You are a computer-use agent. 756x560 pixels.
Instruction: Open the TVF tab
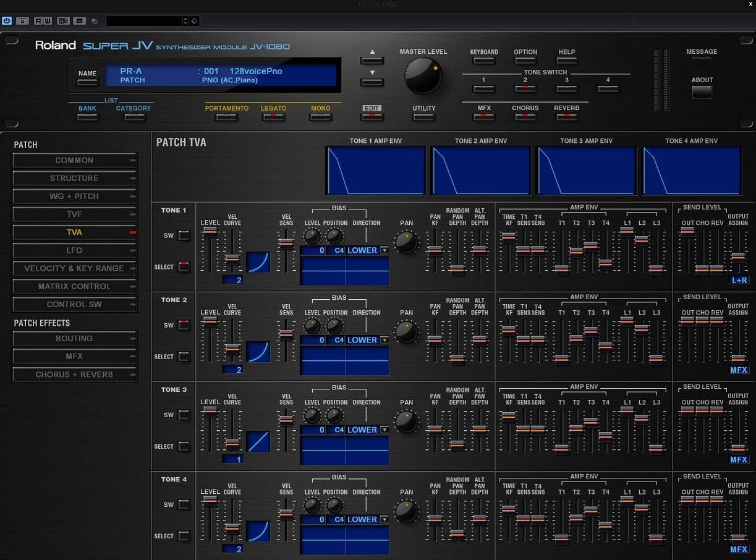75,214
